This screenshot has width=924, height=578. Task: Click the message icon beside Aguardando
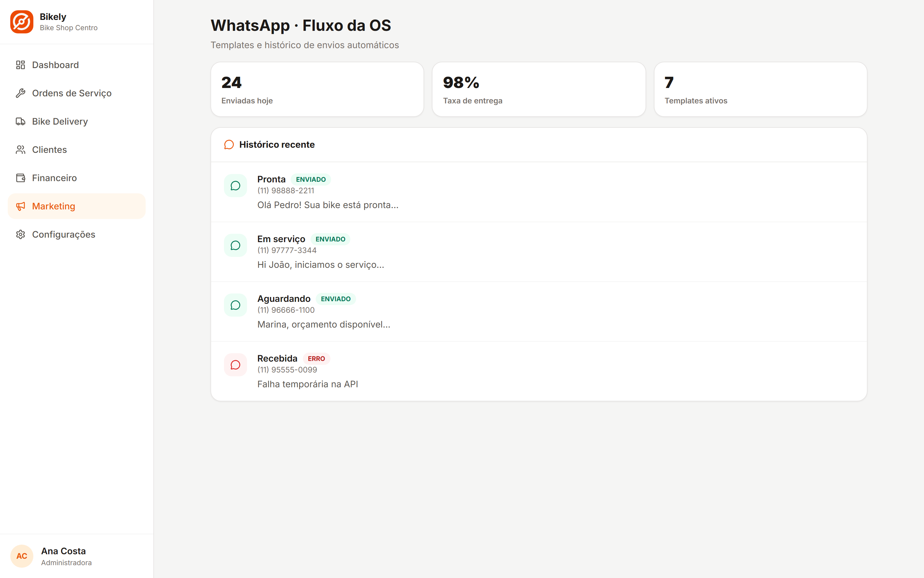point(235,305)
